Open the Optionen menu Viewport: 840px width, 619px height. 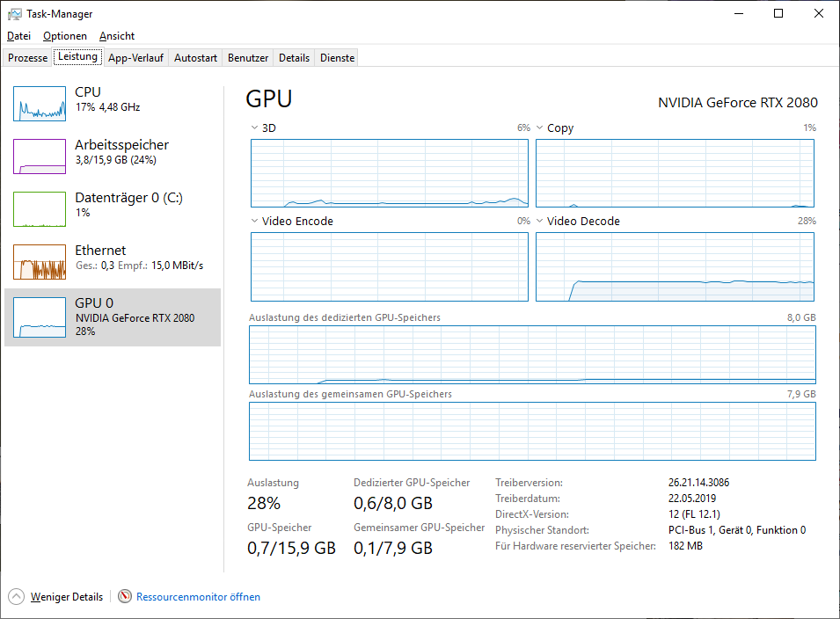pyautogui.click(x=65, y=36)
